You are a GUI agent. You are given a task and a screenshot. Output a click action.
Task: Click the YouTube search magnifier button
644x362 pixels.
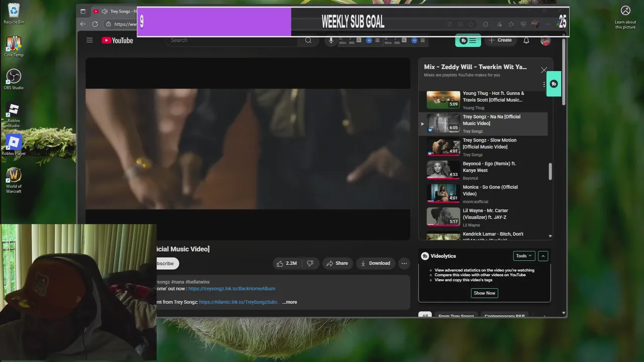click(308, 40)
